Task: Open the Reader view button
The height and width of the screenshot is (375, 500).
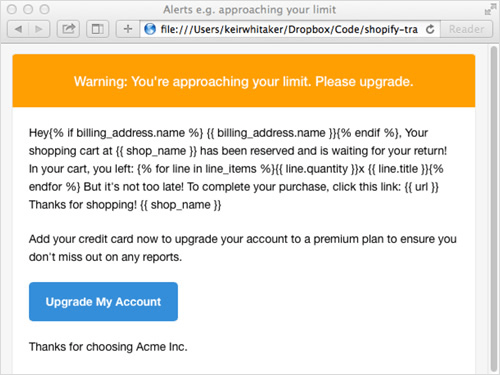Action: click(x=466, y=29)
